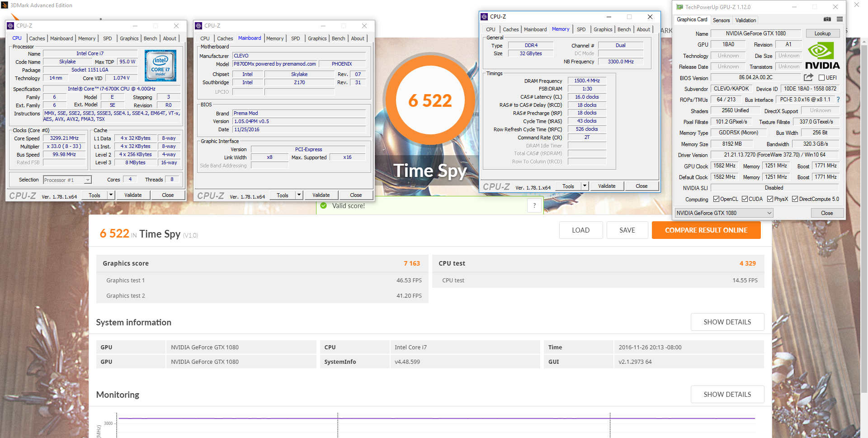Click Close button at bottom of GPU-Z

pos(827,213)
